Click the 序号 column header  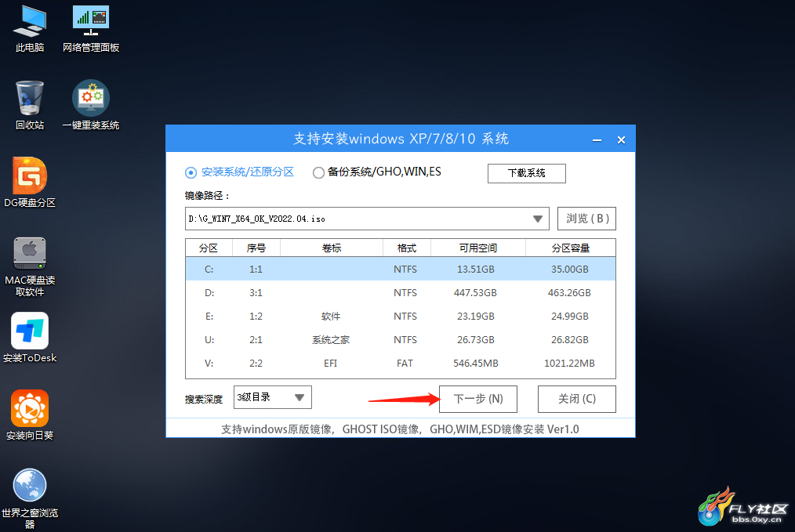[256, 248]
